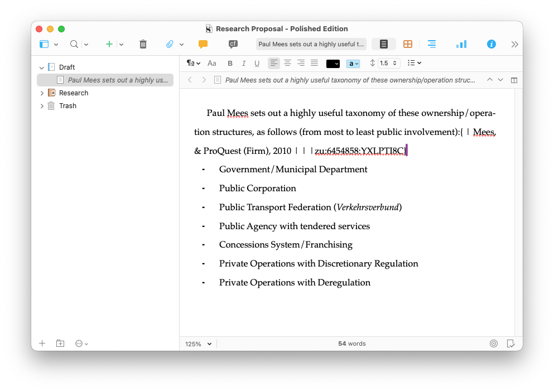Open the add item dropdown arrow
The image size is (554, 392).
(x=121, y=45)
